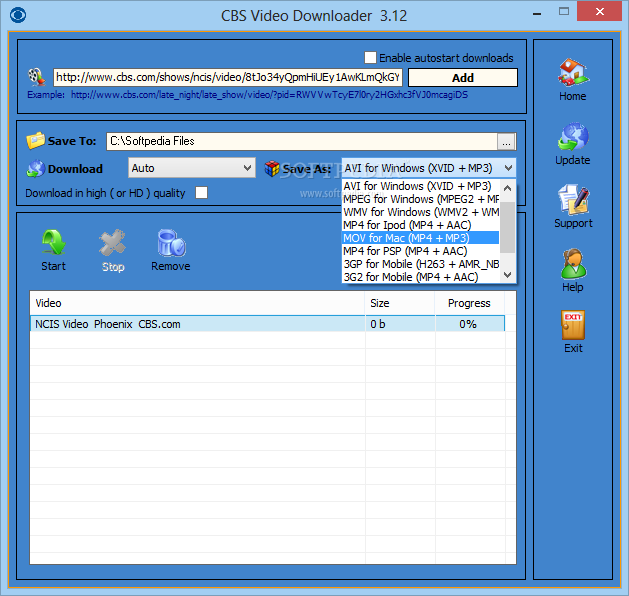Select MOV for Mac format
Screen dimensions: 629x596
[420, 238]
